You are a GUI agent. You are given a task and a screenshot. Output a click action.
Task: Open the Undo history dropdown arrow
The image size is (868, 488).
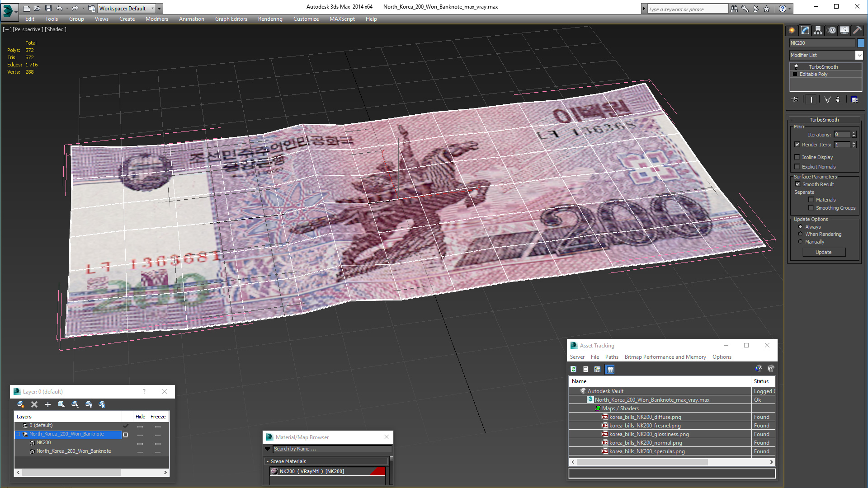(66, 8)
